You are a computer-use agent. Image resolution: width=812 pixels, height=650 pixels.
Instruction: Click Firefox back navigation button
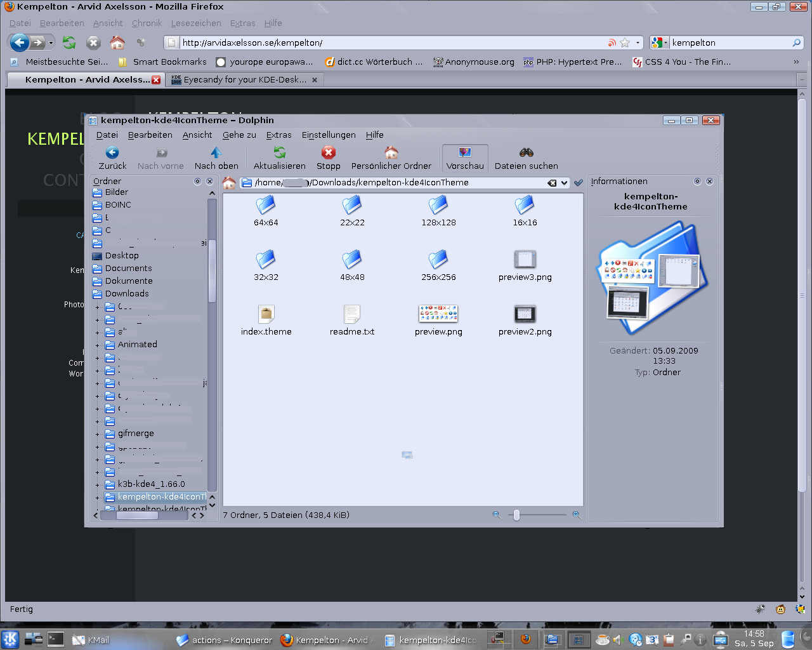20,43
